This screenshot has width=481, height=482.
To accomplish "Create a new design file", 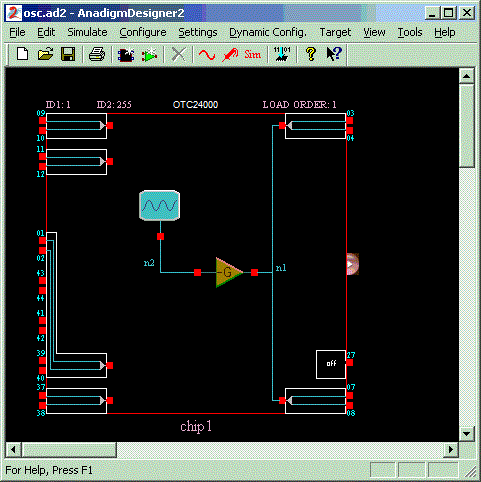I will [x=22, y=54].
